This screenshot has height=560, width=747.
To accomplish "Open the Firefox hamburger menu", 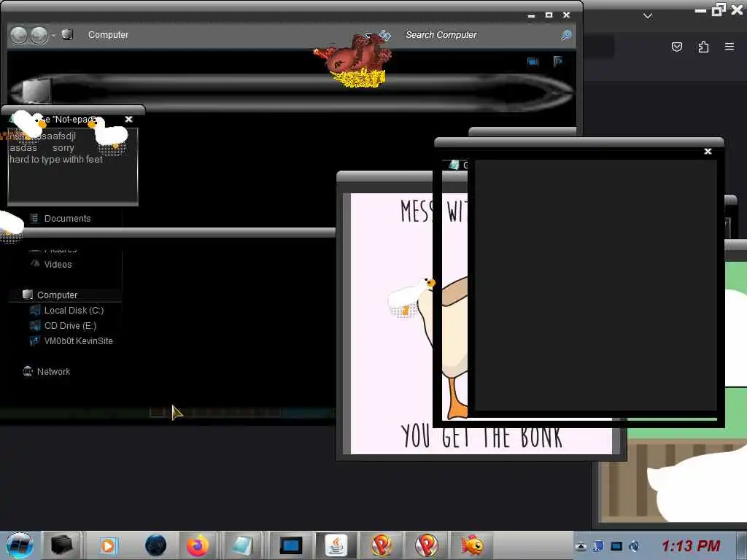I will coord(729,47).
